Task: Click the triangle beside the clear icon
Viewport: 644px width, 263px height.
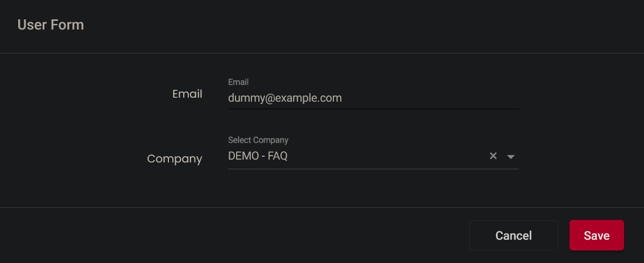Action: 511,157
